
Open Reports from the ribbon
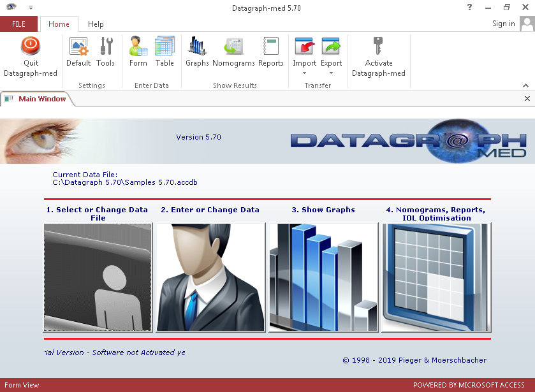click(x=271, y=46)
